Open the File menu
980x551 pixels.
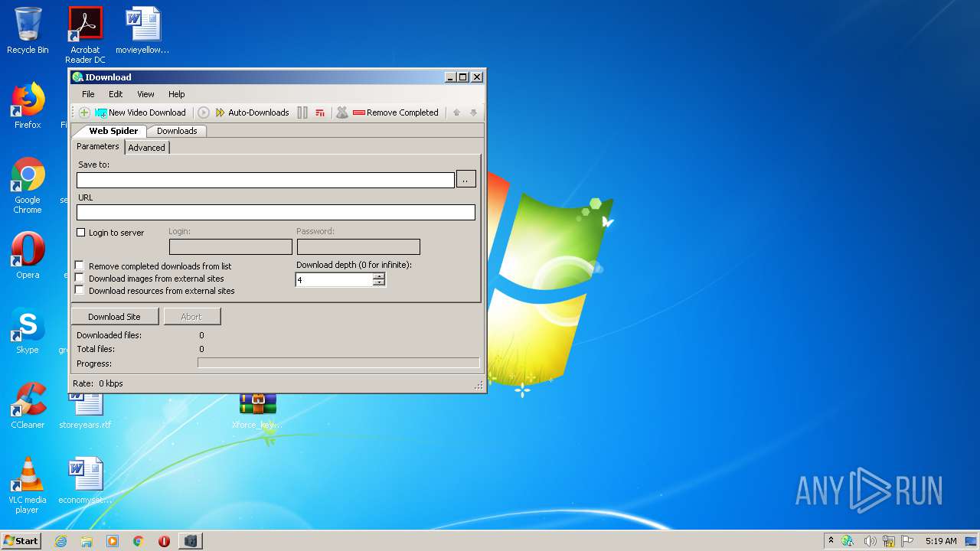point(88,94)
